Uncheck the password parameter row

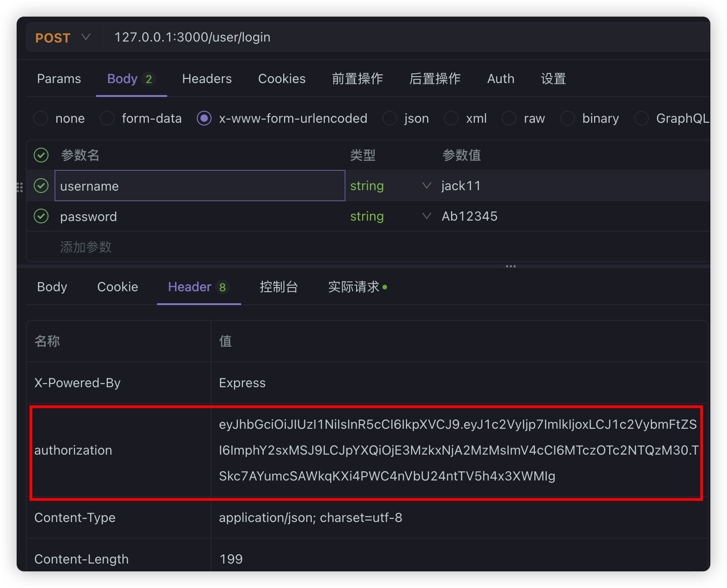(x=41, y=216)
